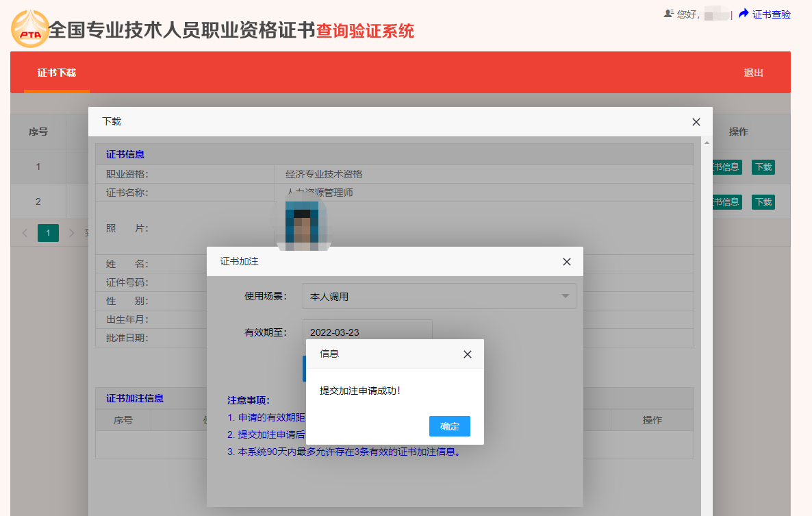Click 下载 button in table row 2
This screenshot has height=516, width=812.
click(763, 202)
